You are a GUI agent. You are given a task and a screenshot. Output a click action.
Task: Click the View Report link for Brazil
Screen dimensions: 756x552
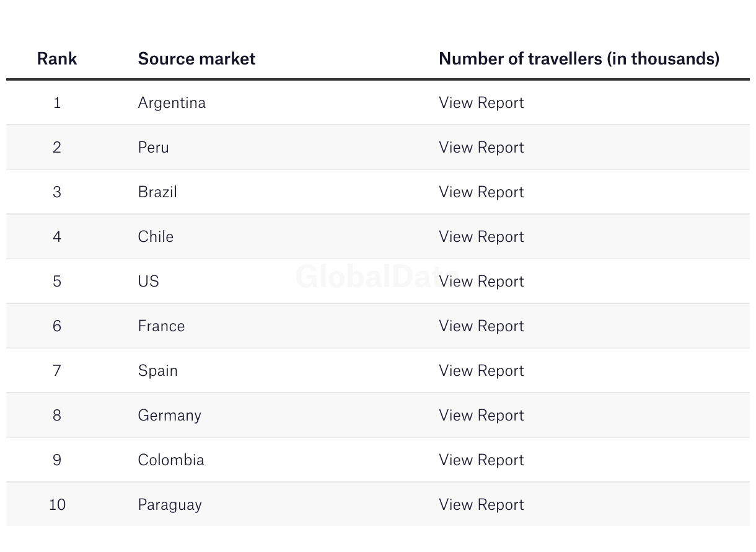click(x=481, y=192)
